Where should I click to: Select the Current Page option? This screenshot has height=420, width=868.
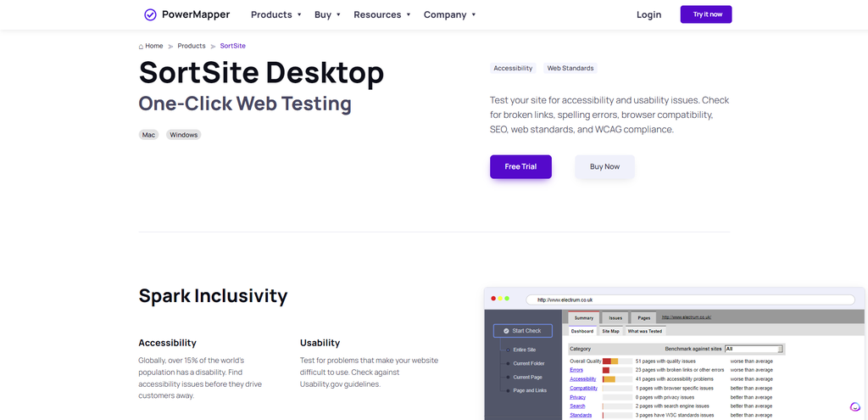pyautogui.click(x=508, y=377)
